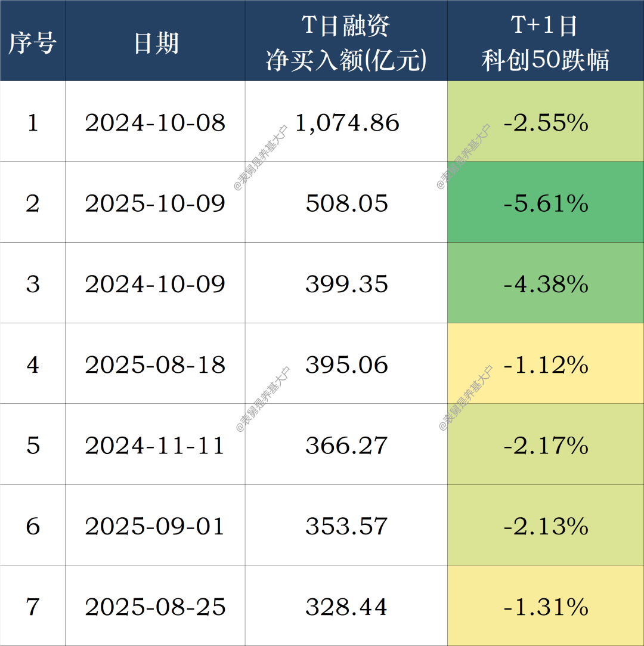The height and width of the screenshot is (646, 644).
Task: Click the -2.13% decline cell
Action: click(x=546, y=526)
